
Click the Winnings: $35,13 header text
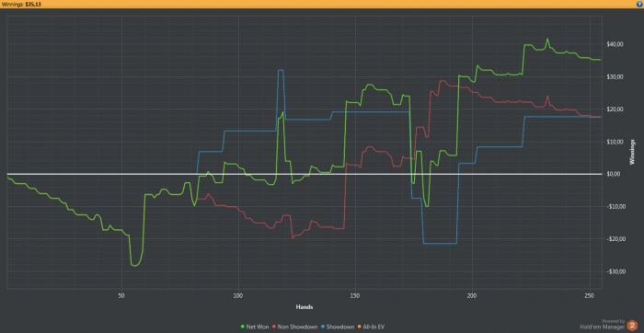coord(21,4)
